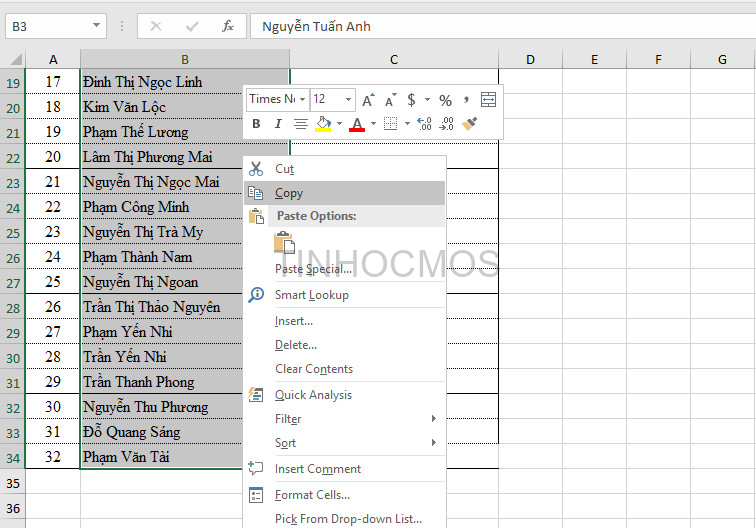Select column F header
This screenshot has width=756, height=528.
pyautogui.click(x=659, y=59)
